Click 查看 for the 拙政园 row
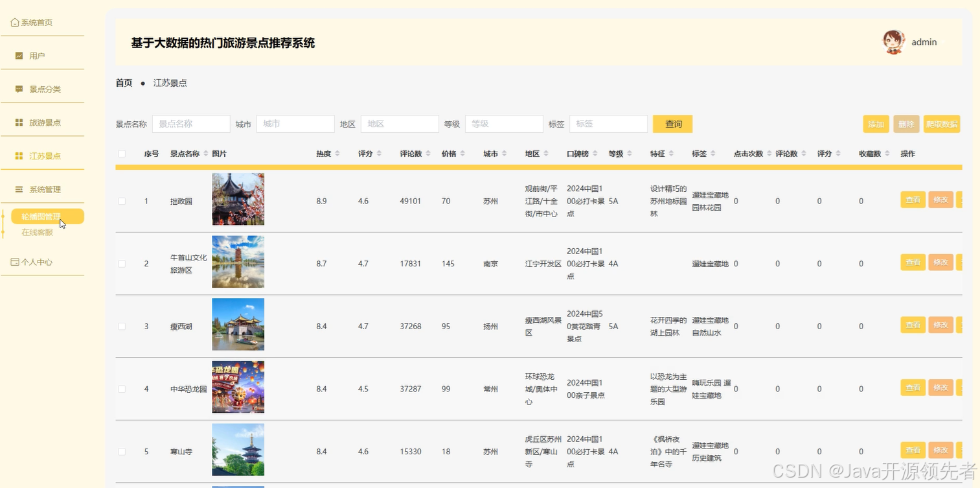 913,200
